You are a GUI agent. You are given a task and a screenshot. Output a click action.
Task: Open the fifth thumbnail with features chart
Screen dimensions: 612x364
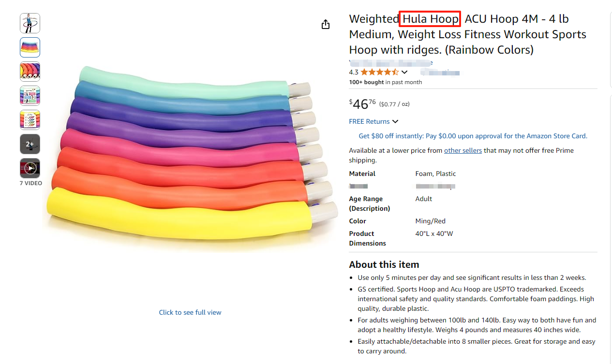click(x=30, y=120)
